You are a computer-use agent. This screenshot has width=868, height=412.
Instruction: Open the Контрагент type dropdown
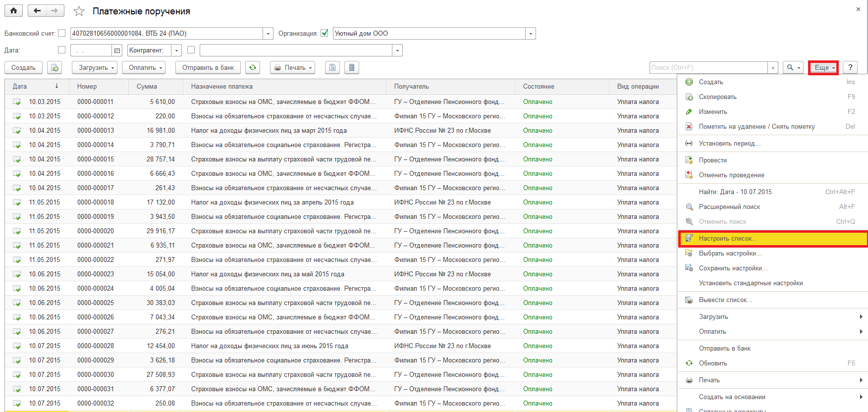click(176, 51)
